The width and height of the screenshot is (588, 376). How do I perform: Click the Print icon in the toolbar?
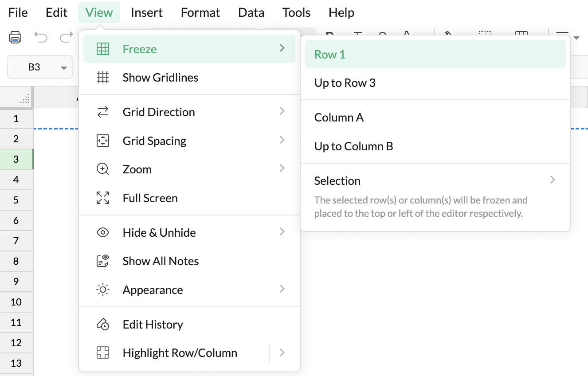point(15,37)
